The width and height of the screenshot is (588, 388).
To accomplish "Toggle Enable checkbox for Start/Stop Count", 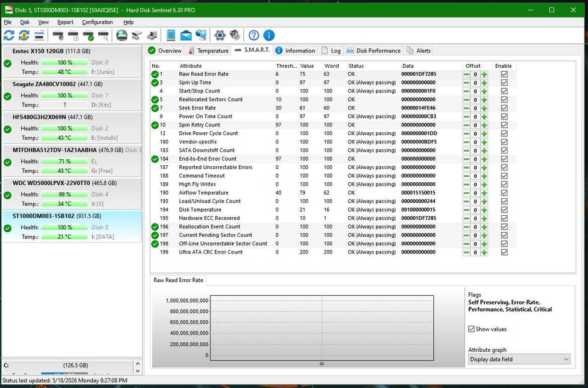I will pos(505,91).
